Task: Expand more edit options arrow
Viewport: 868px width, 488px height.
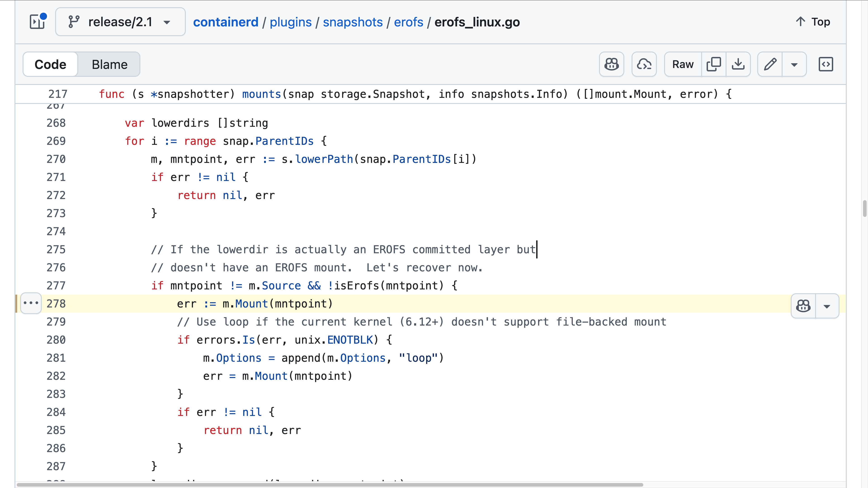Action: (x=794, y=64)
